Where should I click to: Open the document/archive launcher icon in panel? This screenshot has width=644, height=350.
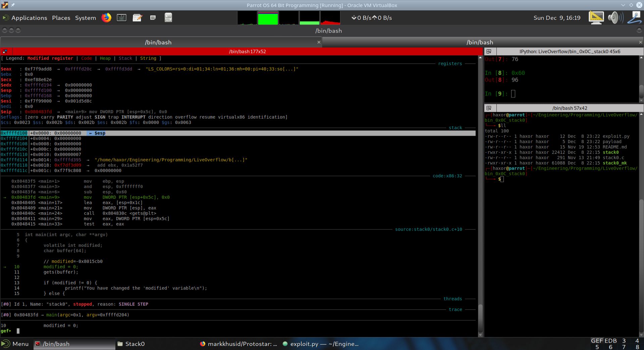168,17
